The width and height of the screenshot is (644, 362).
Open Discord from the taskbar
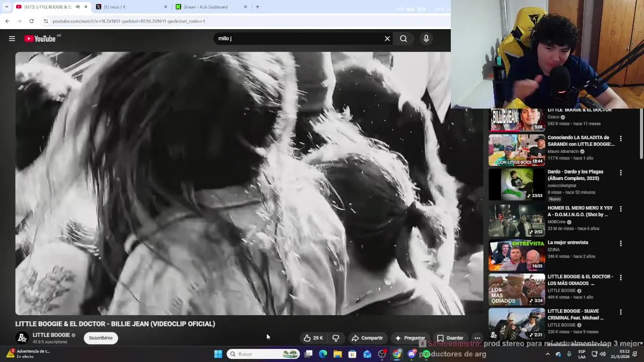pos(412,354)
